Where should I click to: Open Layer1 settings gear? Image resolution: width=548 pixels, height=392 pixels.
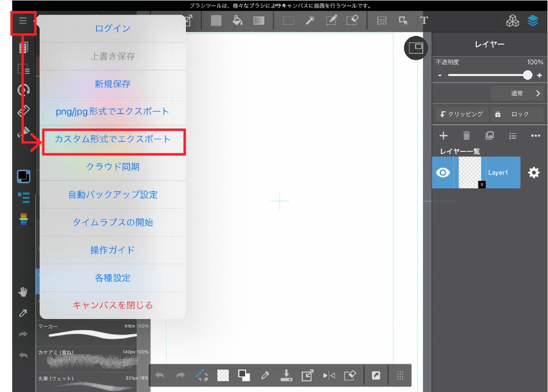tap(534, 172)
